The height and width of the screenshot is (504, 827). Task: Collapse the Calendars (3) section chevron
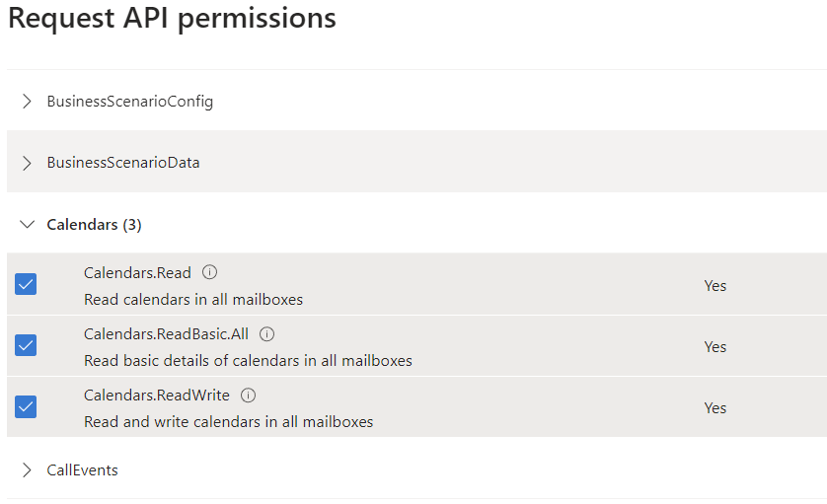tap(27, 225)
